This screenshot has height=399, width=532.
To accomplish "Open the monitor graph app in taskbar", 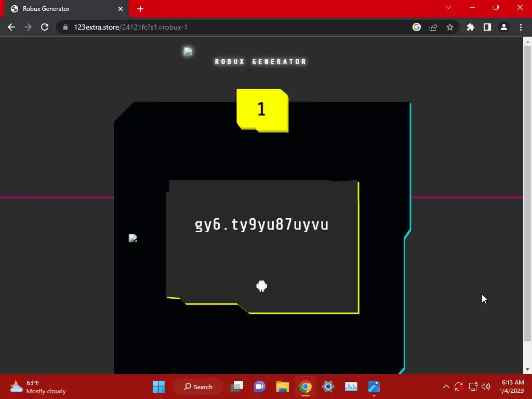I will coord(351,387).
